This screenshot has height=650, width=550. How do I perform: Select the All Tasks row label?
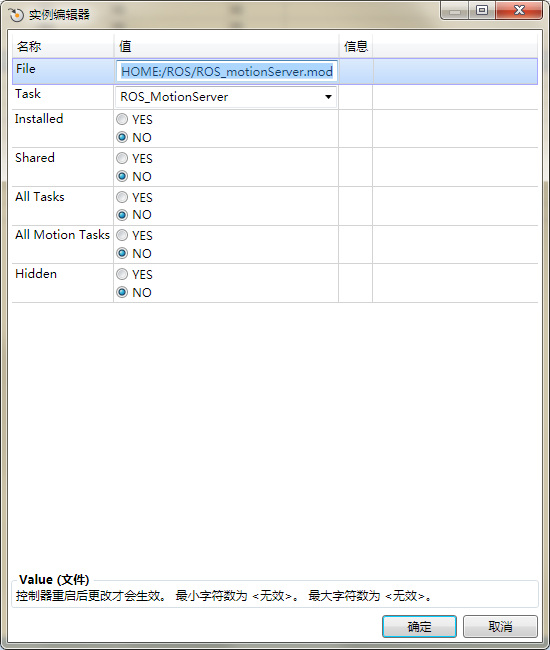tap(40, 196)
